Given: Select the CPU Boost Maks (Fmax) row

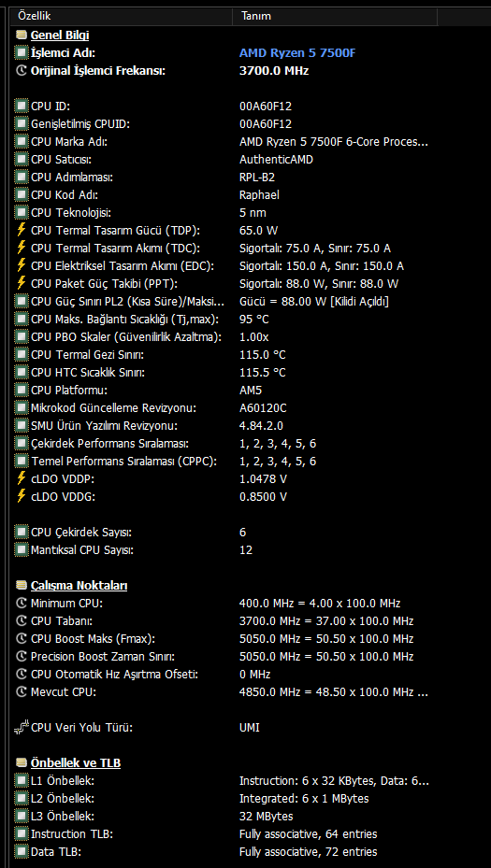Looking at the screenshot, I should pyautogui.click(x=251, y=639).
